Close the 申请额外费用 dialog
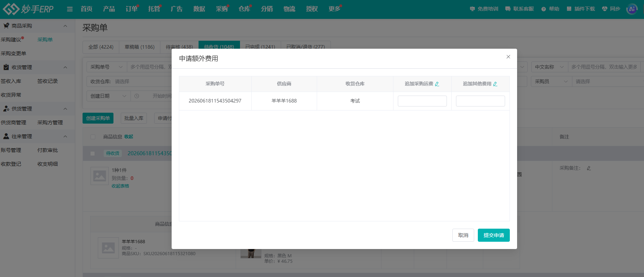The image size is (644, 277). (508, 57)
